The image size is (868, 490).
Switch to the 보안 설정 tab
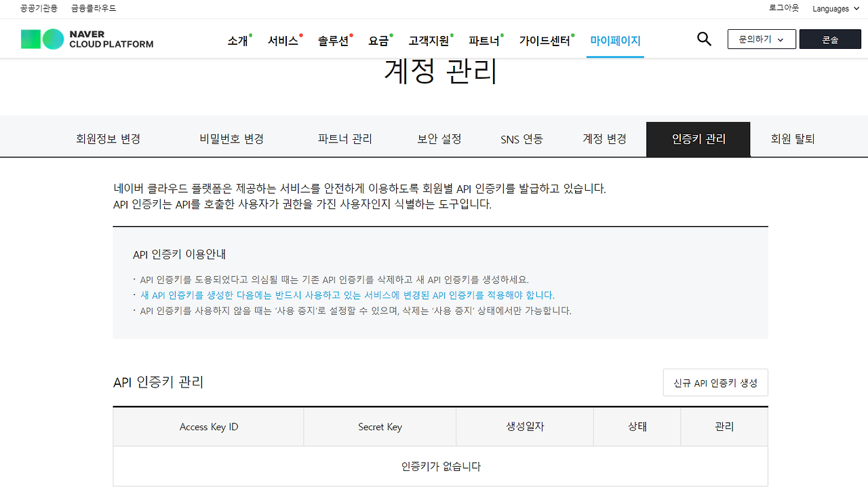pyautogui.click(x=439, y=138)
